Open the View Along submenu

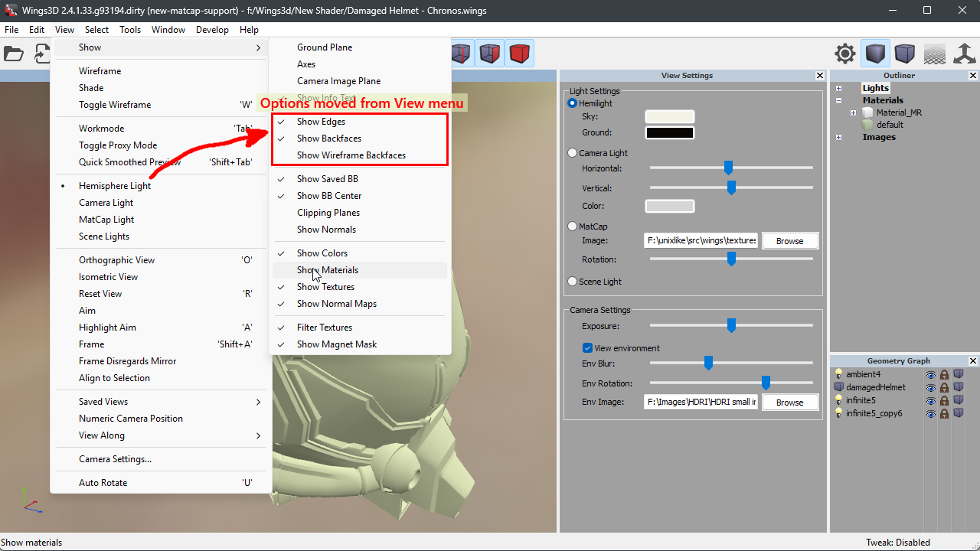pyautogui.click(x=161, y=435)
